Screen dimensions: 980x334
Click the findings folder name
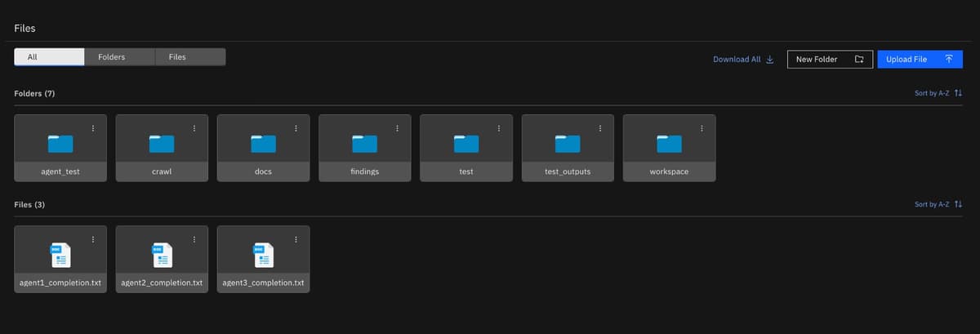pyautogui.click(x=364, y=172)
